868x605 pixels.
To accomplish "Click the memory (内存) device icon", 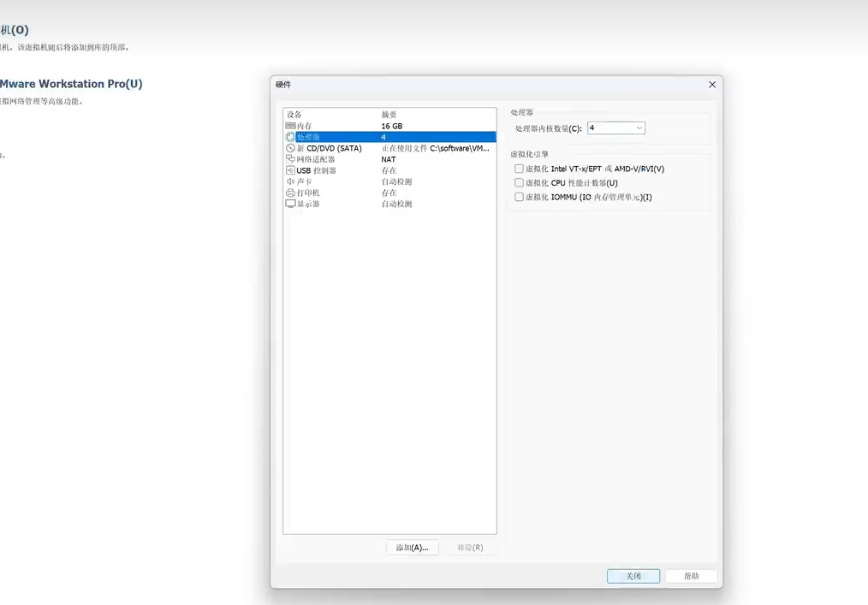I will tap(290, 126).
